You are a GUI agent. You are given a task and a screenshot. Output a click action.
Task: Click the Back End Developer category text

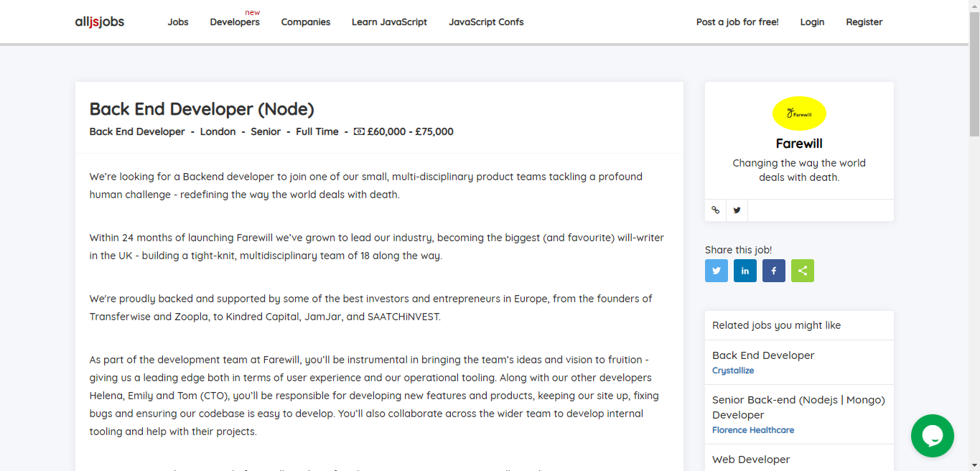coord(137,131)
